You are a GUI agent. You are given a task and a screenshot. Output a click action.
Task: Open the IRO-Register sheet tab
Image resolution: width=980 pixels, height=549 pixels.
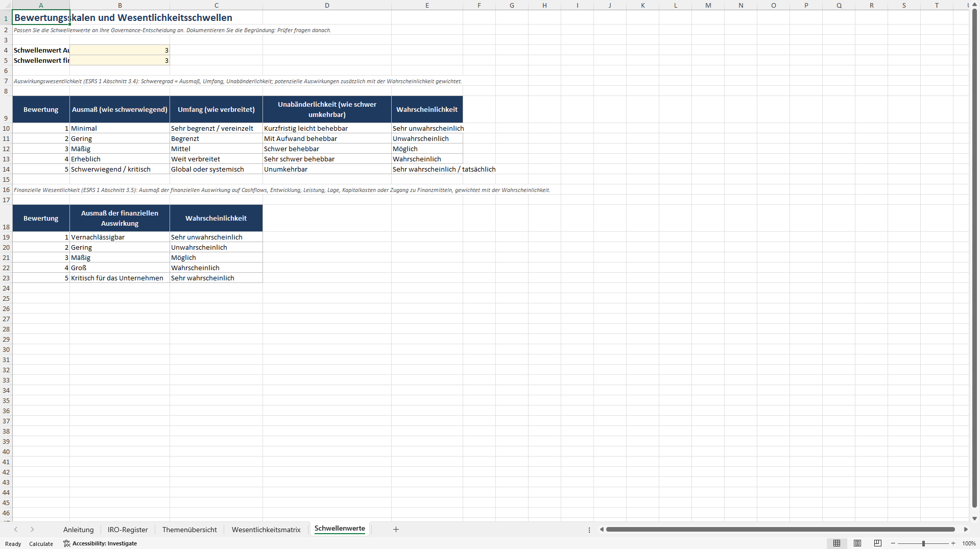128,530
